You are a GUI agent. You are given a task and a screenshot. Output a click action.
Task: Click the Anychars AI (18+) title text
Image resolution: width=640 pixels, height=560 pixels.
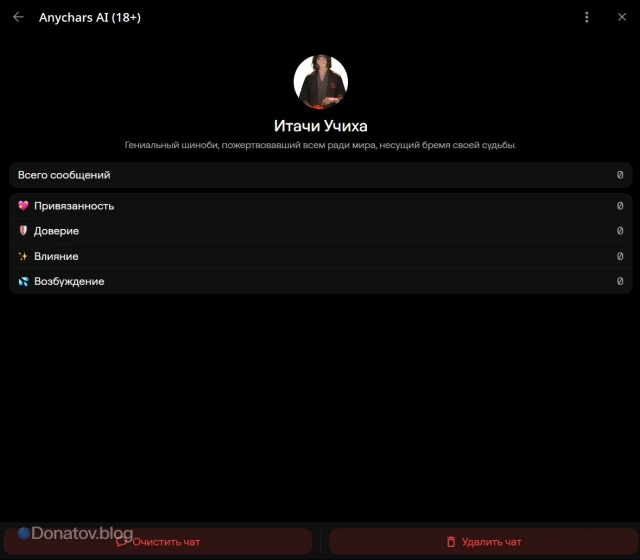tap(90, 18)
